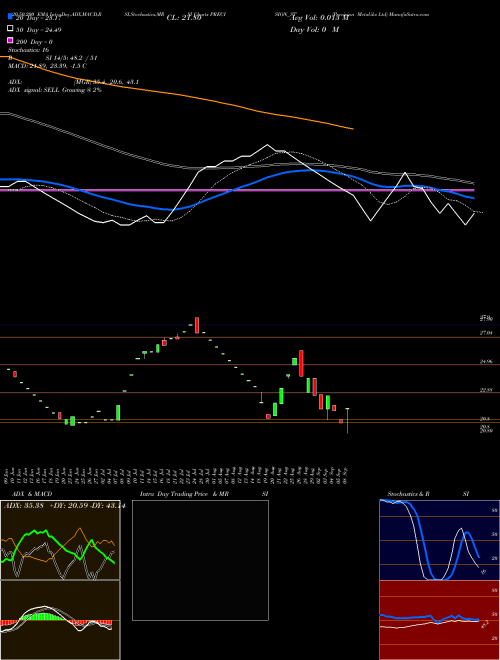This screenshot has width=500, height=660.
Task: Click the MACD histogram chart panel
Action: [x=60, y=620]
